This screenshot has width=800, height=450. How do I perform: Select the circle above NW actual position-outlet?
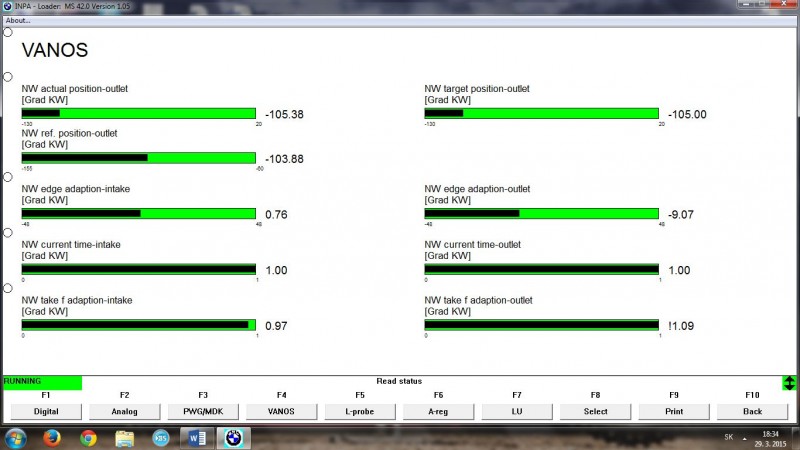[8, 77]
